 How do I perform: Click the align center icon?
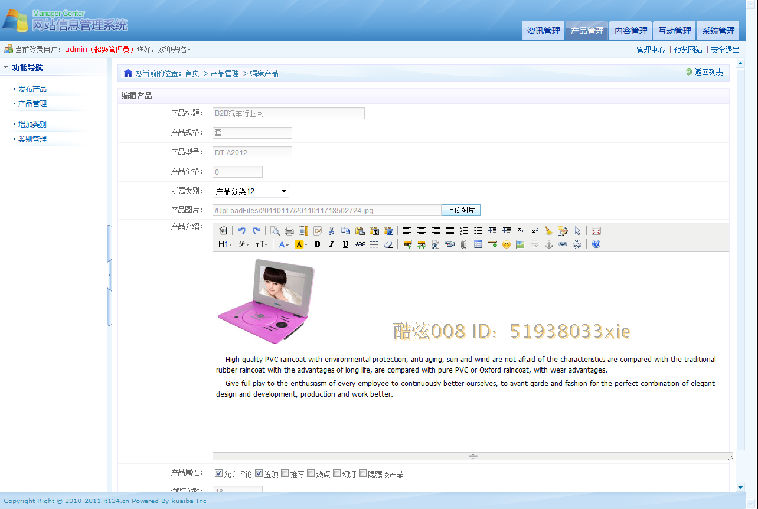tap(422, 231)
